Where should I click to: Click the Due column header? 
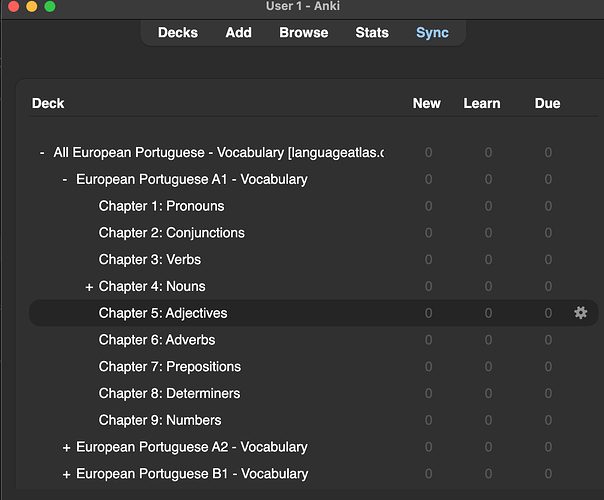coord(547,103)
